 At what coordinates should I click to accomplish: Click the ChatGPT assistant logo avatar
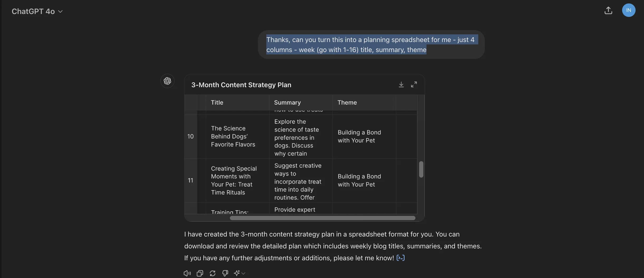click(x=167, y=81)
